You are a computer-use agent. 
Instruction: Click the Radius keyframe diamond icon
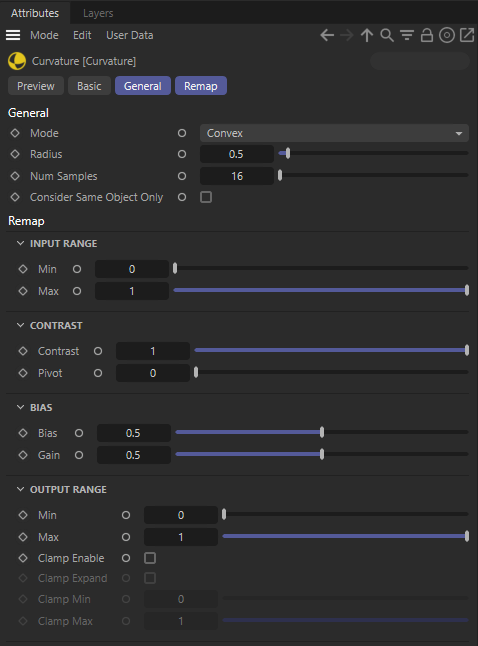(x=15, y=154)
